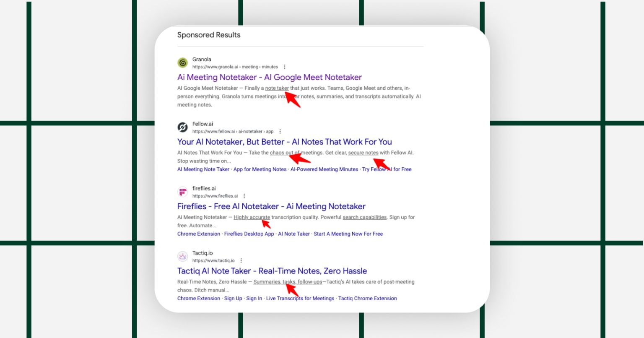Image resolution: width=644 pixels, height=338 pixels.
Task: Open the 'Your AI Notetaker, But Better' result
Action: coord(285,142)
